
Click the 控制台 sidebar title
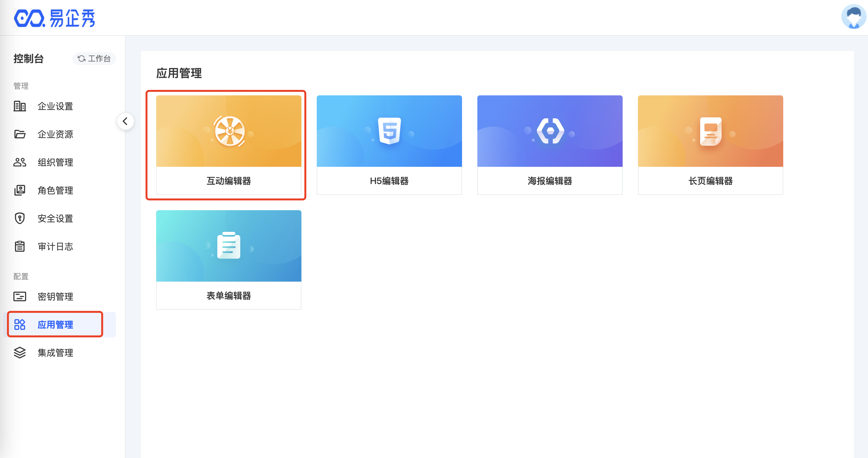(28, 59)
